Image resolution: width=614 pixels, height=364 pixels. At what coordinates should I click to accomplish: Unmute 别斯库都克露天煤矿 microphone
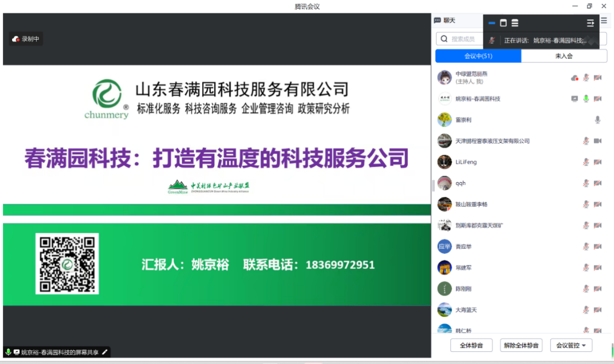pos(586,225)
